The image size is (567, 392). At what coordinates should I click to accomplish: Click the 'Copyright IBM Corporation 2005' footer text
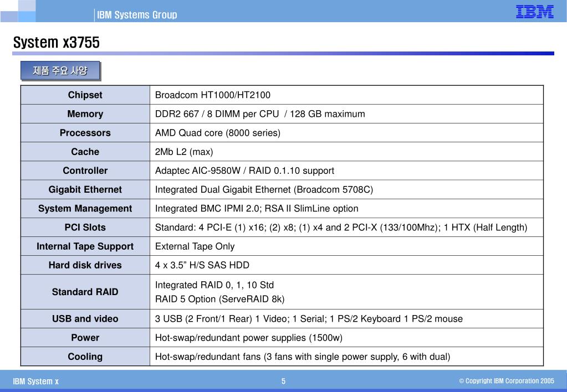[507, 381]
